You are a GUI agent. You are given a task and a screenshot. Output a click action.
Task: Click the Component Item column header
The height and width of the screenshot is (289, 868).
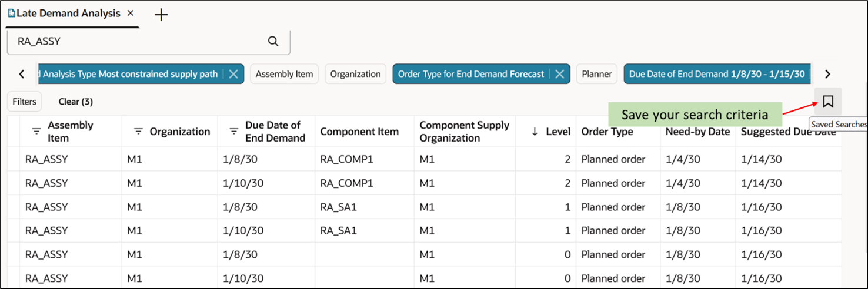click(x=359, y=132)
